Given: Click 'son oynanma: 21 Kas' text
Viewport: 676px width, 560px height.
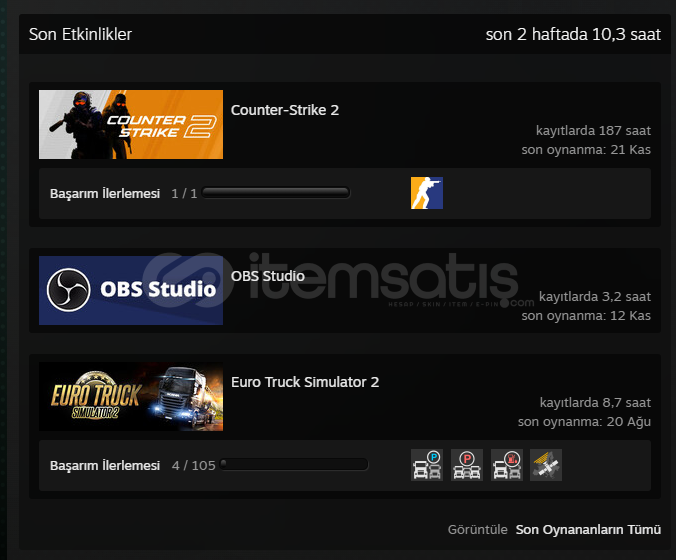Looking at the screenshot, I should point(586,150).
